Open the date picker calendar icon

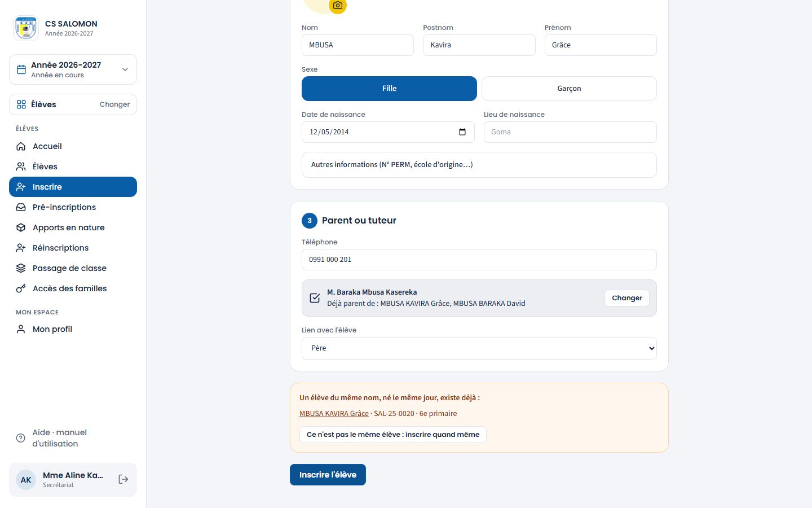click(x=462, y=132)
